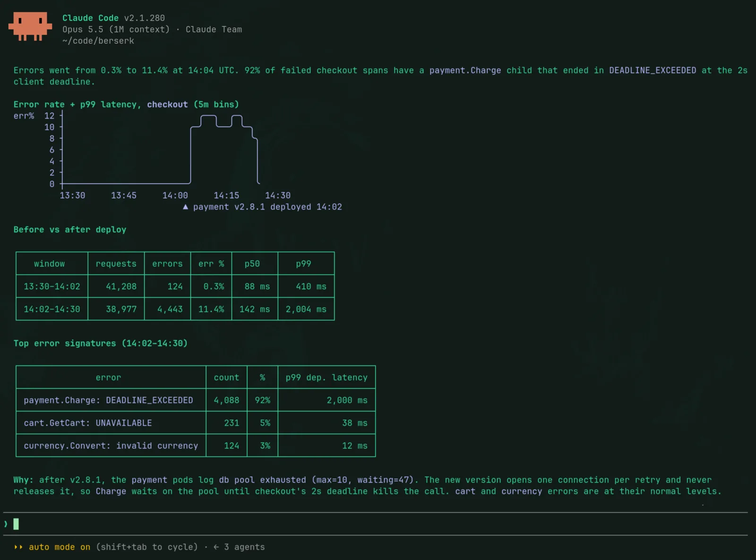Click the 'Before vs after deploy' heading
Image resolution: width=756 pixels, height=560 pixels.
point(70,230)
